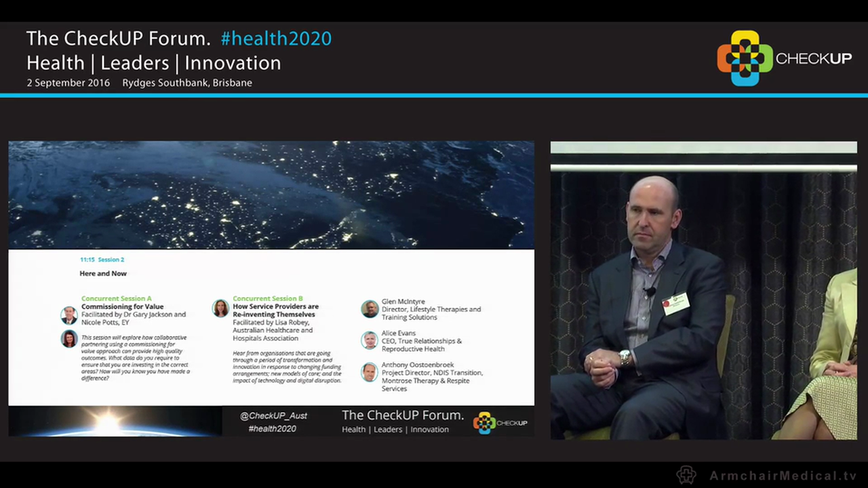The image size is (868, 488).
Task: Click the '11:15 Session 2' label
Action: [102, 260]
